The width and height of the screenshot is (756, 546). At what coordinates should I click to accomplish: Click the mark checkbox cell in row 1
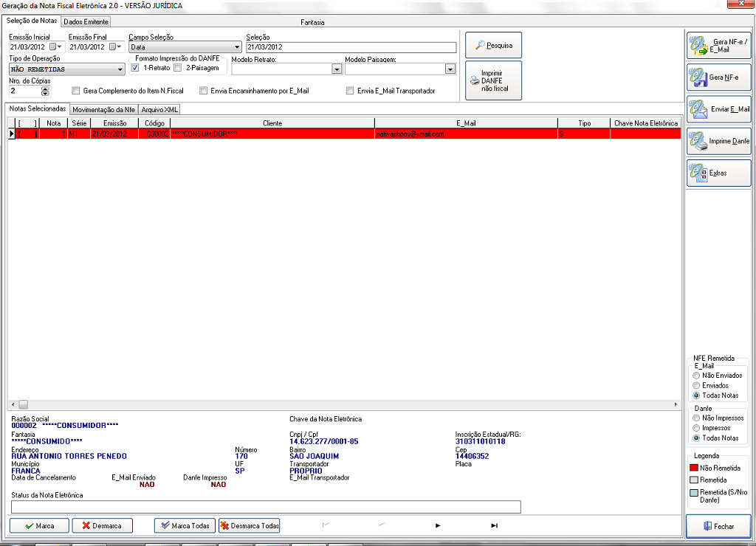point(27,134)
